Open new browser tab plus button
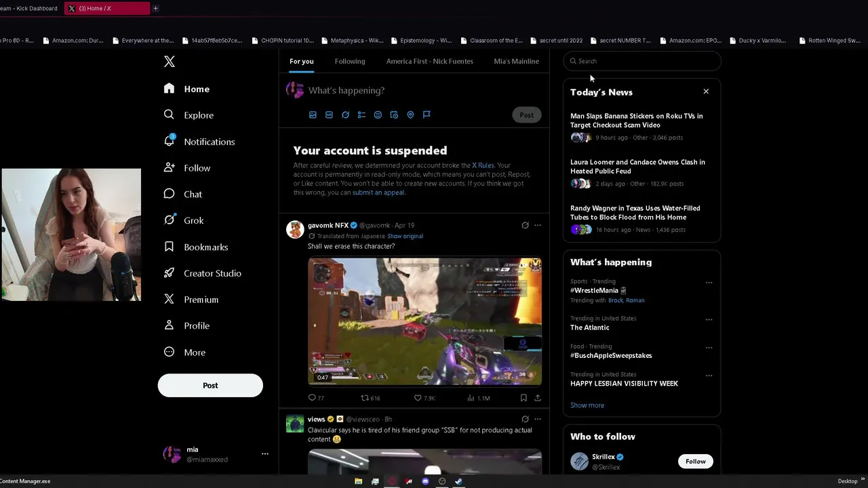 click(x=155, y=8)
